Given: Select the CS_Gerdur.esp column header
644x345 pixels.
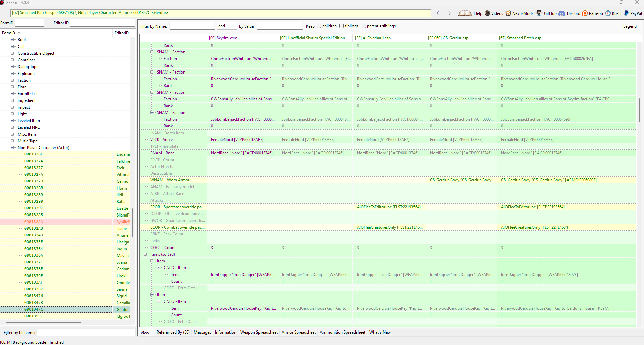Looking at the screenshot, I should [461, 38].
